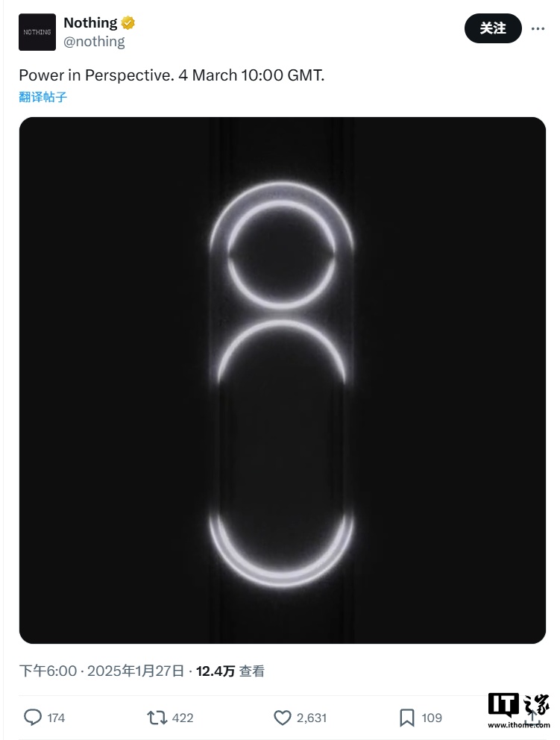Open the @nothing handle link
Image resolution: width=560 pixels, height=740 pixels.
pos(95,42)
